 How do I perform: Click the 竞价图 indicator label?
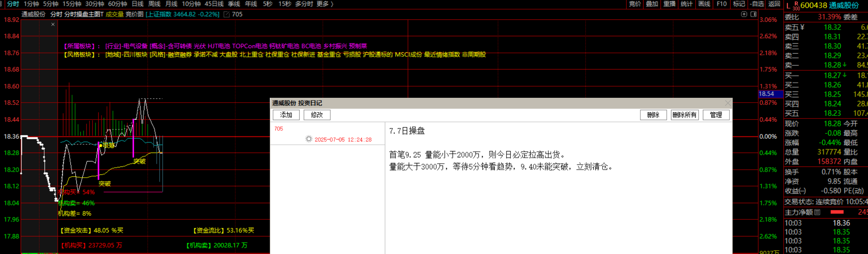[x=135, y=14]
